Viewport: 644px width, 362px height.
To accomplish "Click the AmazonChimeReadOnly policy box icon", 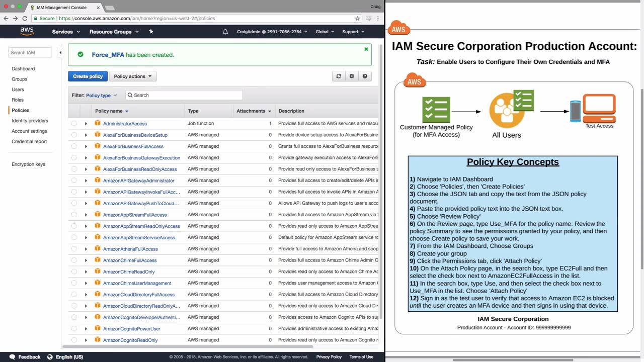I will (x=98, y=271).
